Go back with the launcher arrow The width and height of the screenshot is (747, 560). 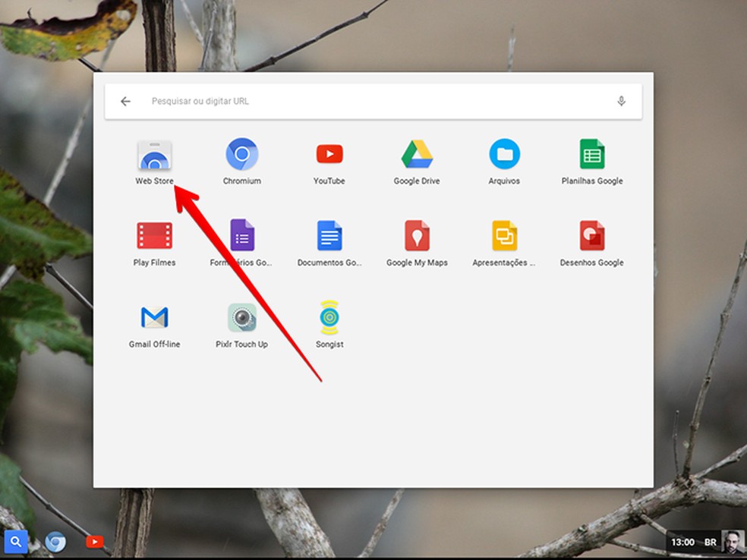click(125, 101)
